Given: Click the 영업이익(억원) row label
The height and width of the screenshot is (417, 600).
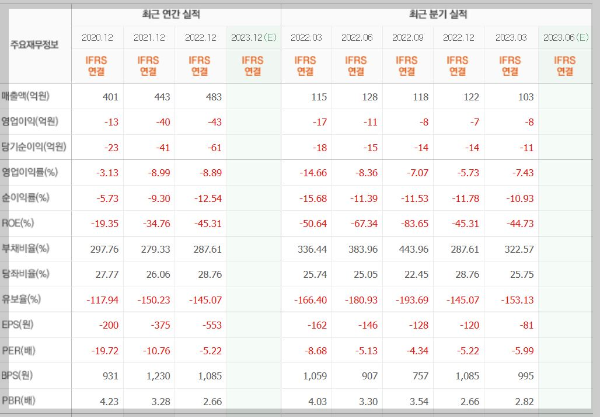Looking at the screenshot, I should [30, 122].
